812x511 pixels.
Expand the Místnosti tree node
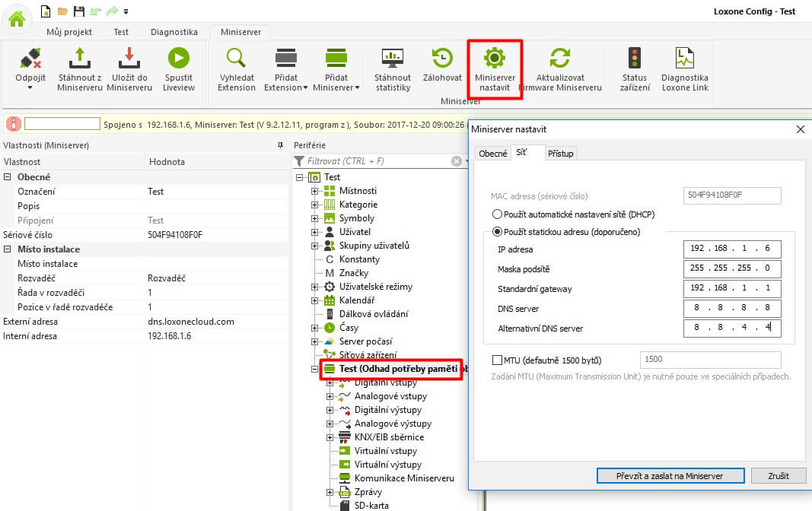click(x=314, y=191)
